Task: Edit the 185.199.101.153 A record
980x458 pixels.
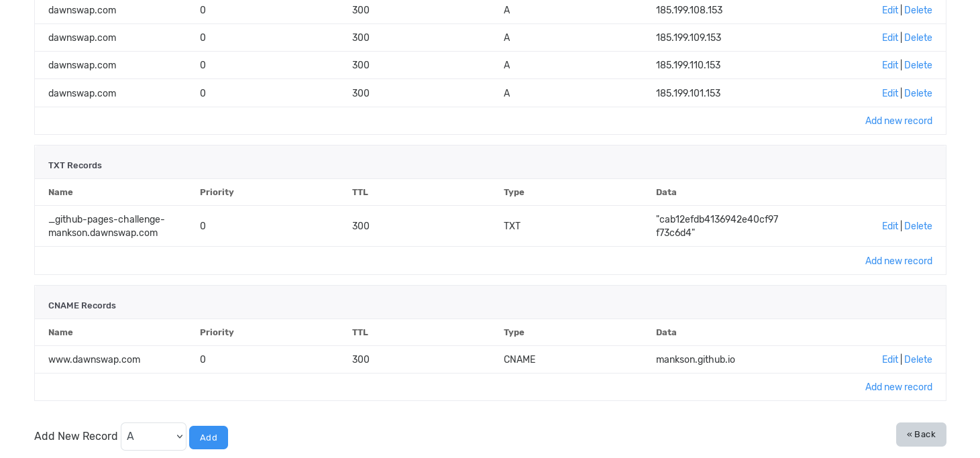Action: tap(889, 93)
